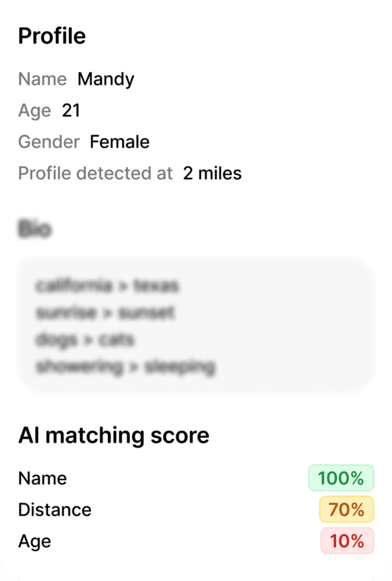Click the blurred Bio heading
This screenshot has width=392, height=581.
click(35, 229)
